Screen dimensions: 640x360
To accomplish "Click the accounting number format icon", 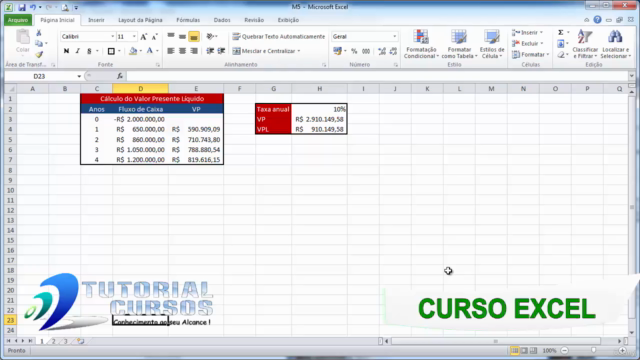I will coord(337,51).
